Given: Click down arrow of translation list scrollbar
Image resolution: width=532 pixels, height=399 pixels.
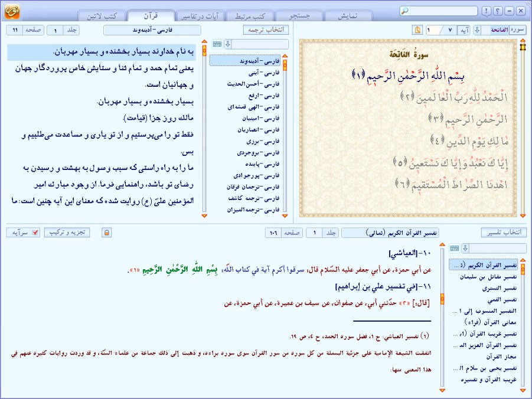Looking at the screenshot, I should (x=285, y=216).
